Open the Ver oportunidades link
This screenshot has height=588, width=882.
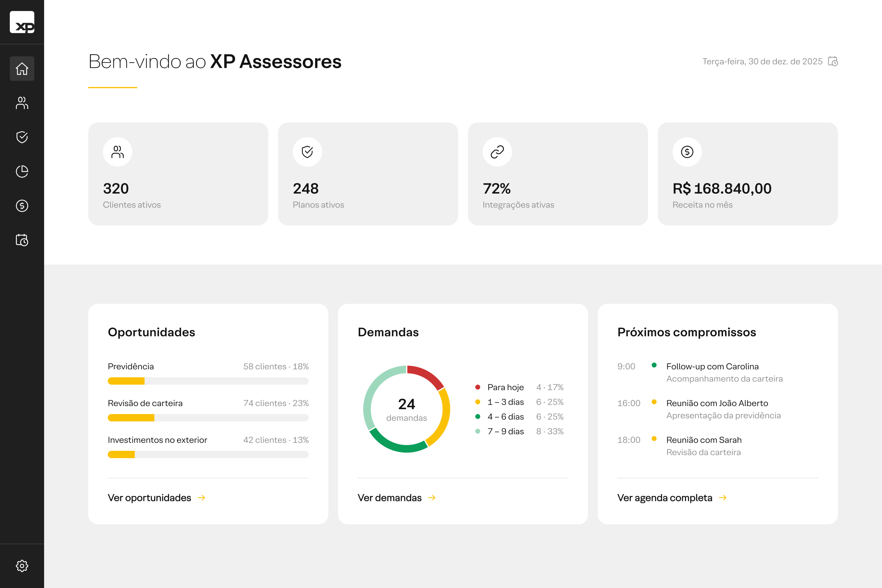149,498
